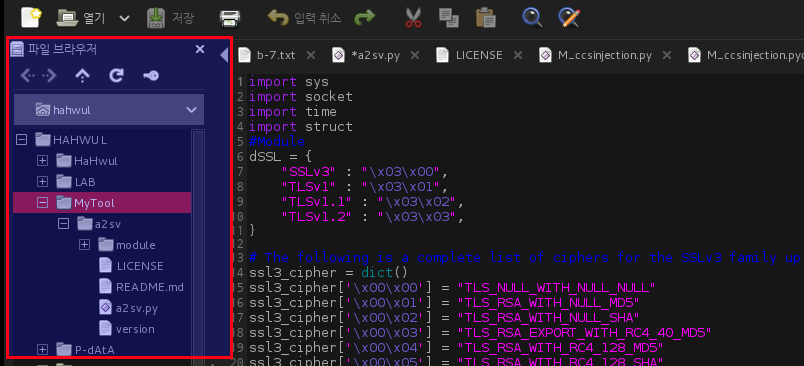The width and height of the screenshot is (804, 366).
Task: Collapse the a2sv folder
Action: 63,224
